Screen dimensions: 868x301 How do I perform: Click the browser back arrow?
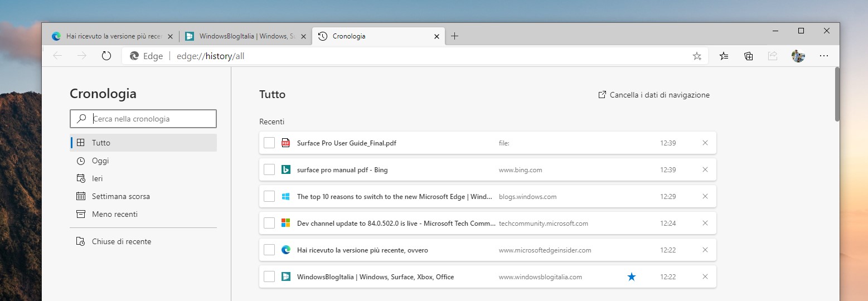57,56
